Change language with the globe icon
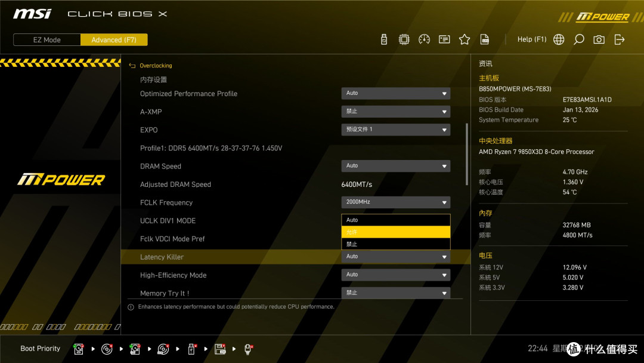The image size is (644, 363). [x=559, y=39]
